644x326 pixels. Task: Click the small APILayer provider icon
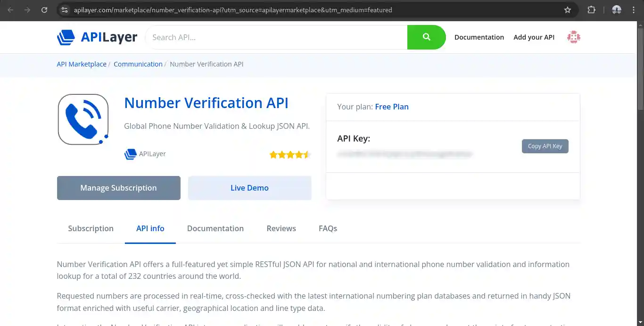[x=131, y=154]
